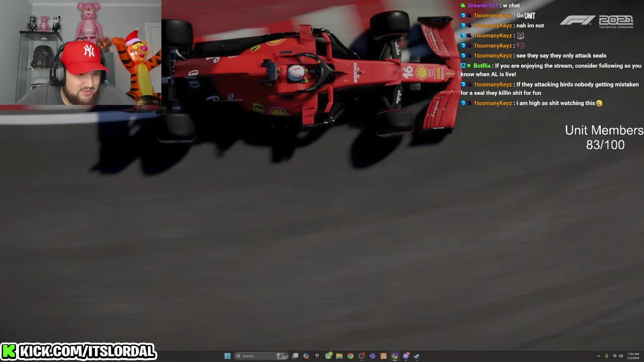Switch to OBS Studio taskbar icon
Image resolution: width=644 pixels, height=362 pixels.
click(x=361, y=356)
